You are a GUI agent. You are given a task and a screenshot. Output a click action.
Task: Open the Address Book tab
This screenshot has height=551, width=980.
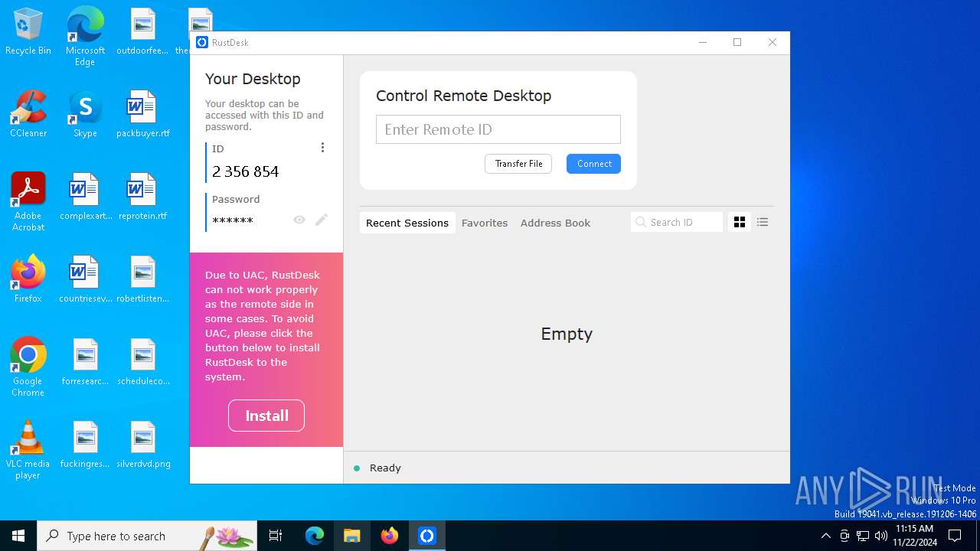pos(555,223)
